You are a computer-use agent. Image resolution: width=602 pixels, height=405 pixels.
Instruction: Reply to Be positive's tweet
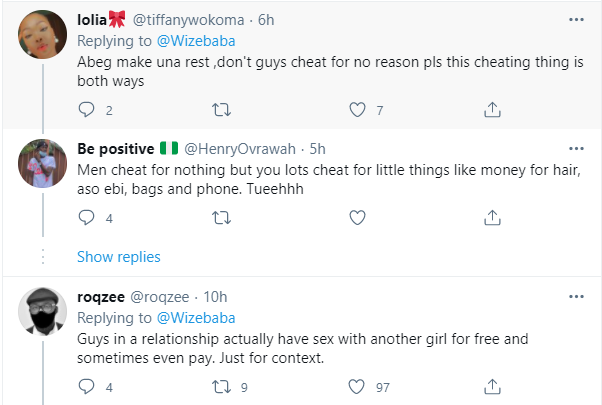[86, 217]
